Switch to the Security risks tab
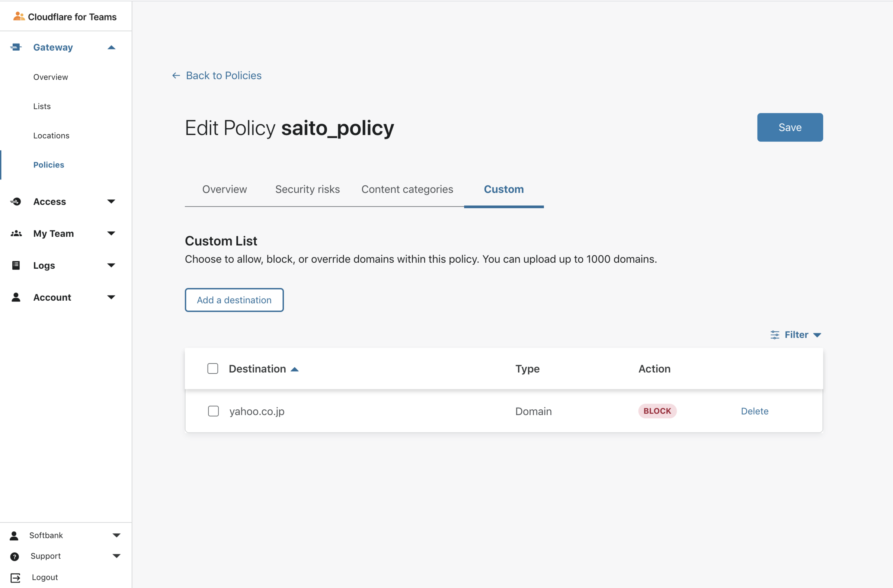Image resolution: width=893 pixels, height=588 pixels. tap(307, 189)
